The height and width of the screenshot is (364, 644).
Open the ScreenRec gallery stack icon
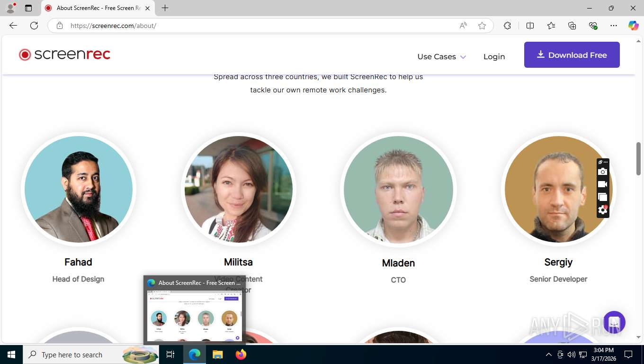(602, 197)
